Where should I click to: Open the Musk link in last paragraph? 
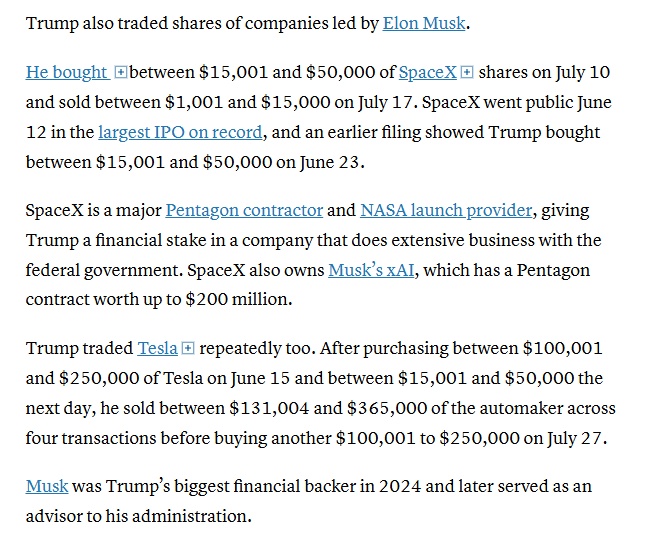click(47, 486)
